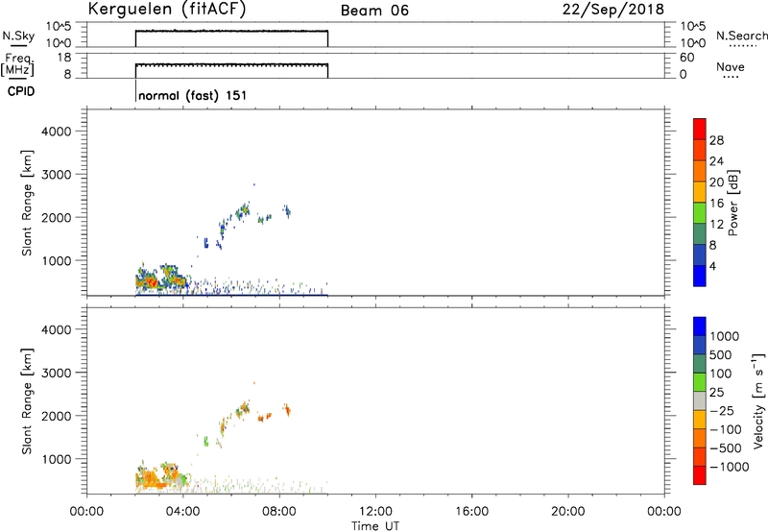Click the velocity panel 'Slant Range [km]' label
The image size is (768, 532).
pyautogui.click(x=27, y=401)
